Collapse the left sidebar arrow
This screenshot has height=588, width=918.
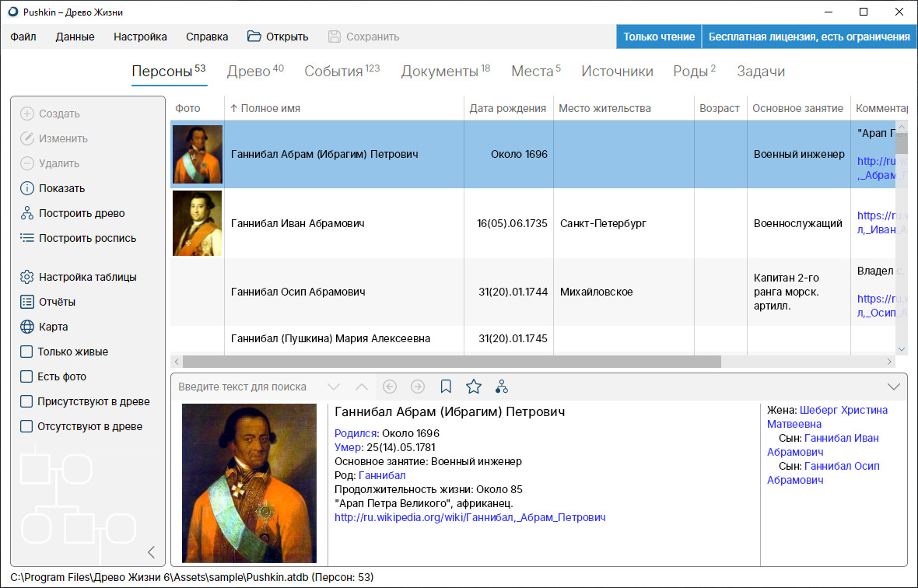click(152, 552)
